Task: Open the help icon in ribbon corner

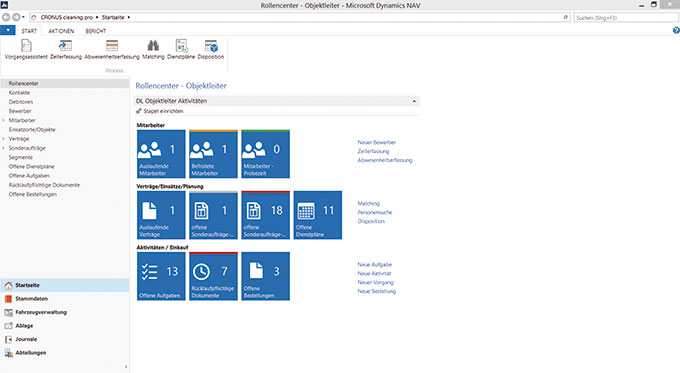Action: 676,30
